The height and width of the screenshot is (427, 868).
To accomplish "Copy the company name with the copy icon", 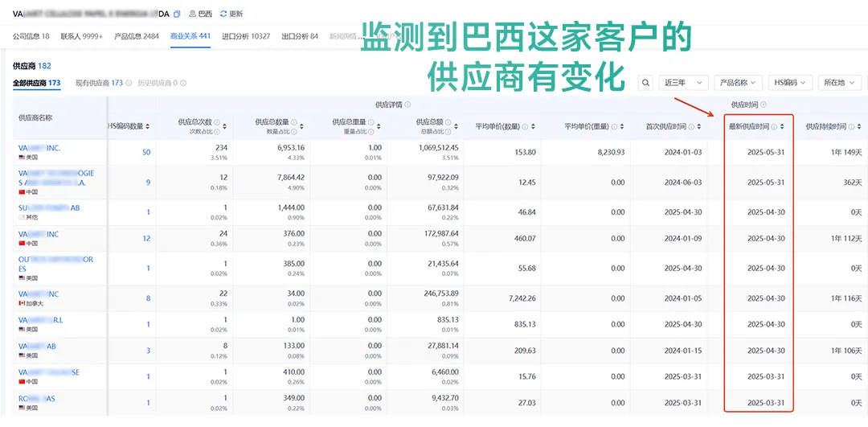I will tap(177, 14).
